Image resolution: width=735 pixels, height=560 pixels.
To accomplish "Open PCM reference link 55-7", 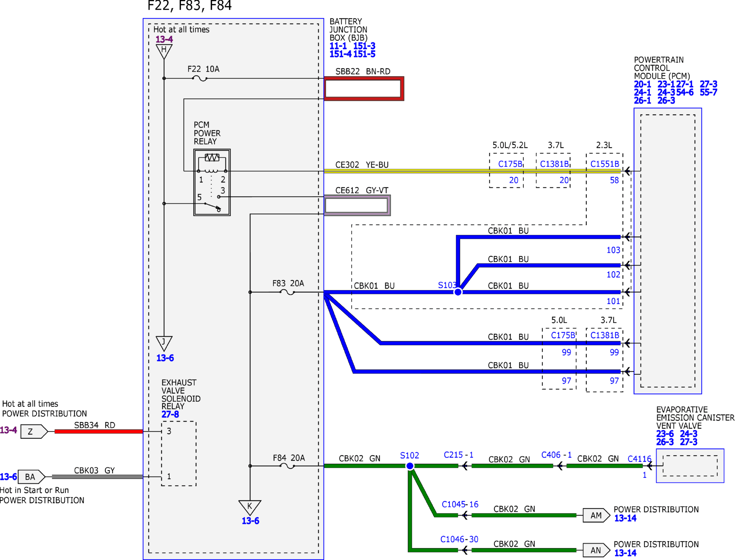I will (709, 92).
